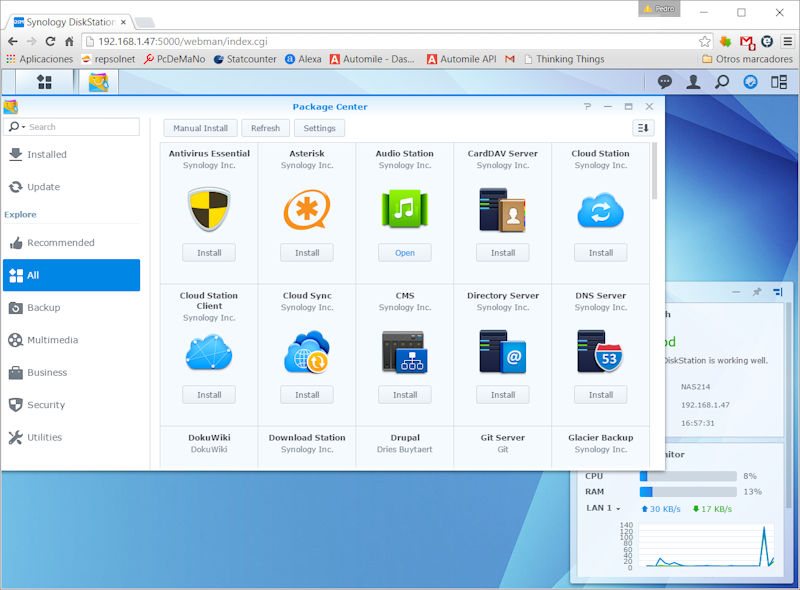
Task: Open DSM notifications chat bubble icon
Action: (x=664, y=82)
